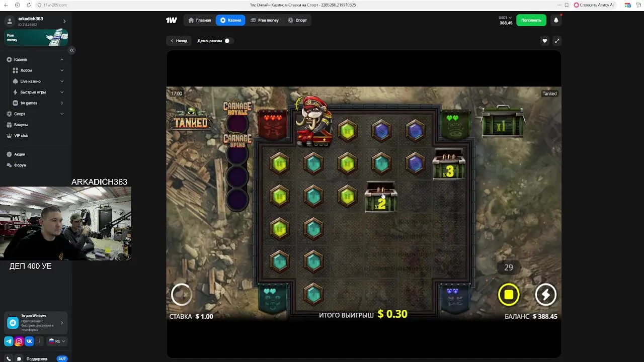Stop the autoplay spins
The height and width of the screenshot is (362, 644).
pyautogui.click(x=509, y=295)
